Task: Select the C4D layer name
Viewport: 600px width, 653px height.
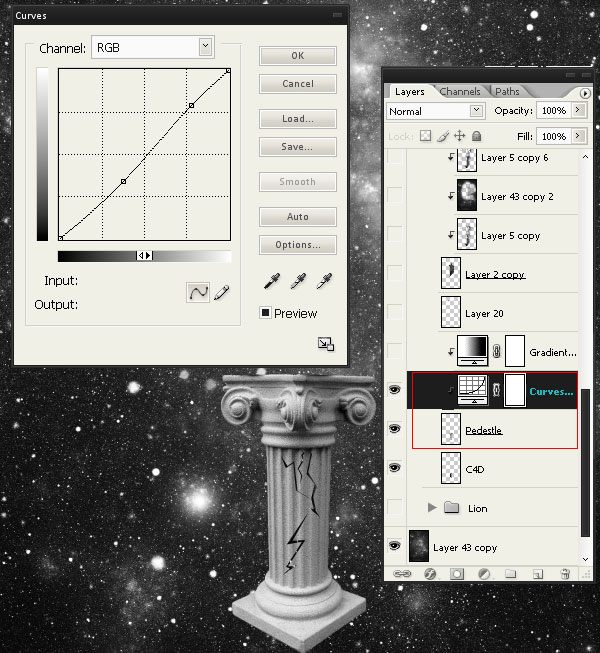Action: [475, 469]
